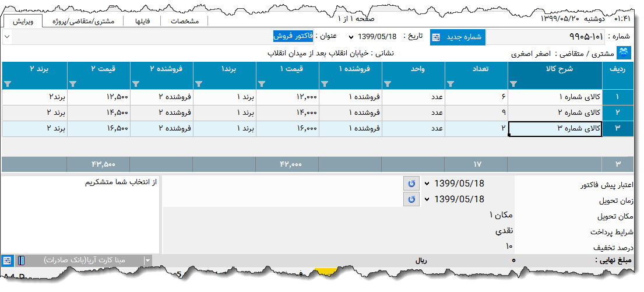Screen dimensions: 644x292
Task: Switch to the ویرایش tab
Action: 22,22
